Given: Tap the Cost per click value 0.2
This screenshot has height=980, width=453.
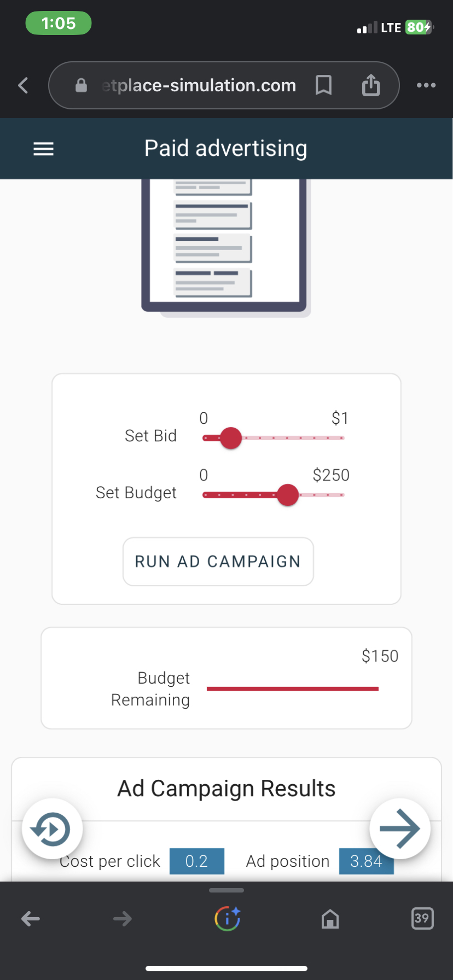Looking at the screenshot, I should tap(197, 861).
